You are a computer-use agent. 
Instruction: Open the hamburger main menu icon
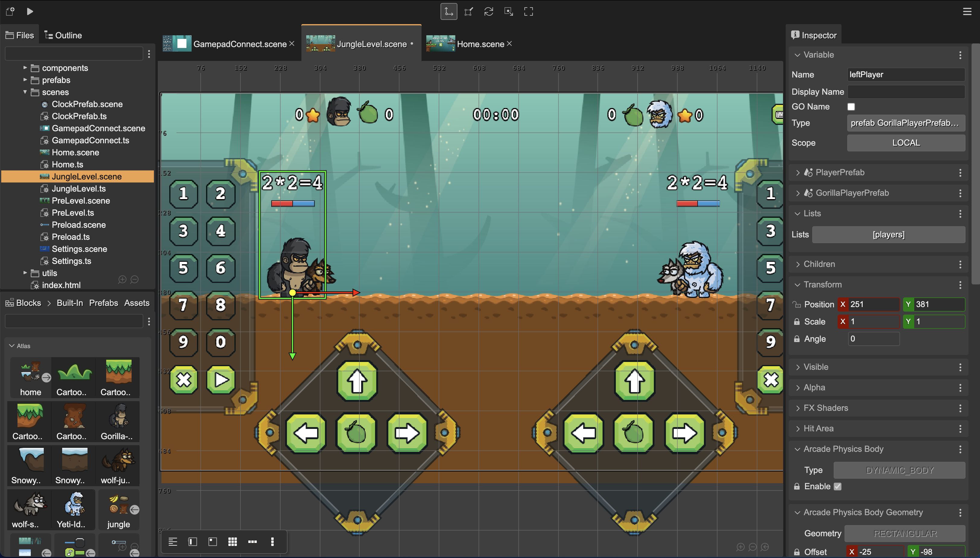point(967,11)
